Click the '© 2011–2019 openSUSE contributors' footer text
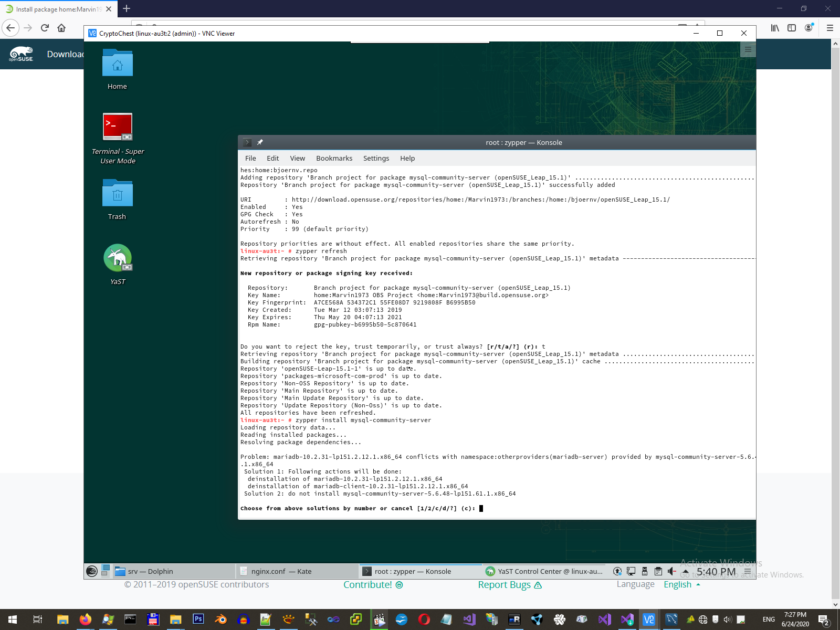 (196, 584)
